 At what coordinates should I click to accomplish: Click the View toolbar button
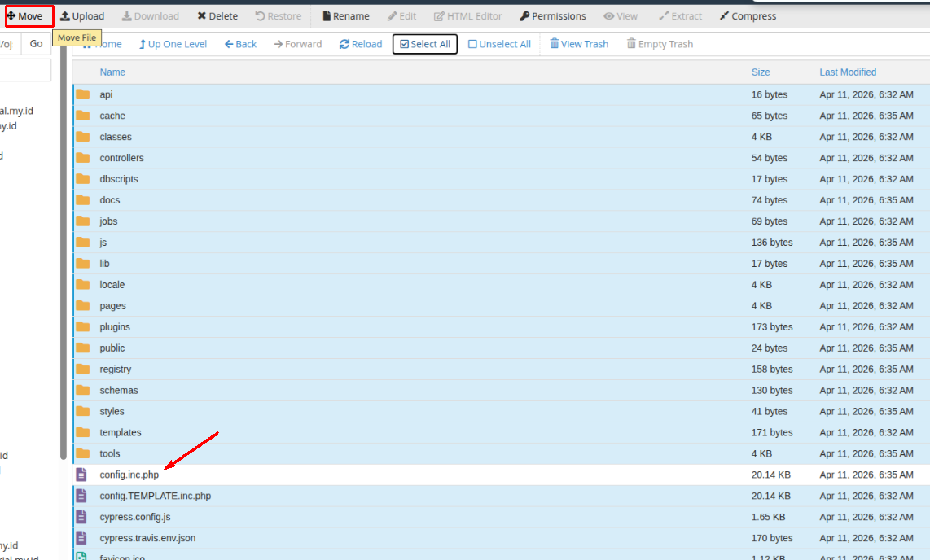click(x=621, y=16)
